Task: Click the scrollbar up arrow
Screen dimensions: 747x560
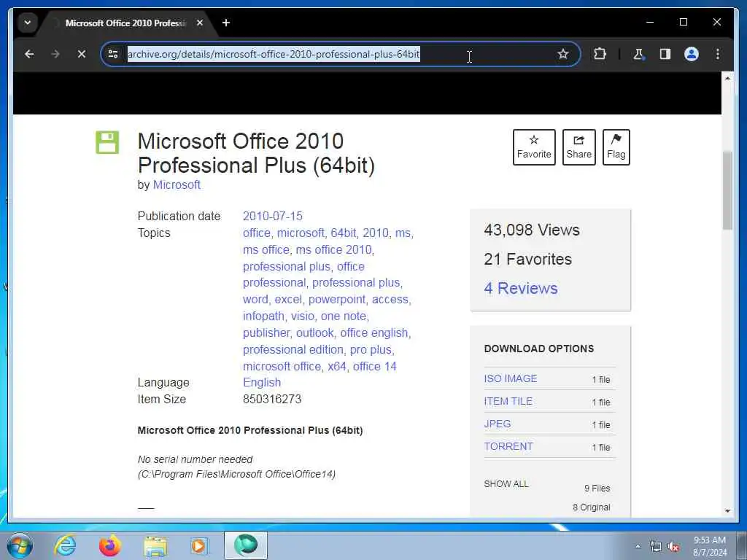Action: pyautogui.click(x=727, y=78)
